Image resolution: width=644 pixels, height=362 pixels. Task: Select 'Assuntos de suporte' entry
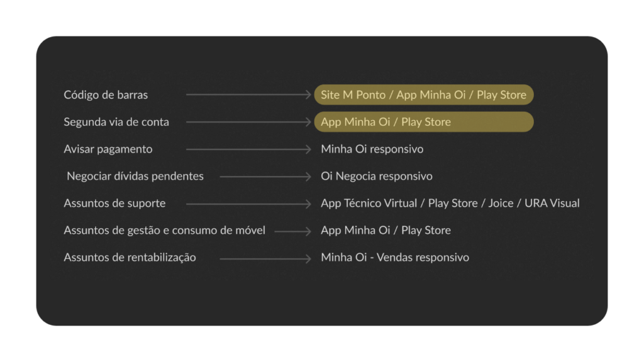click(x=114, y=203)
